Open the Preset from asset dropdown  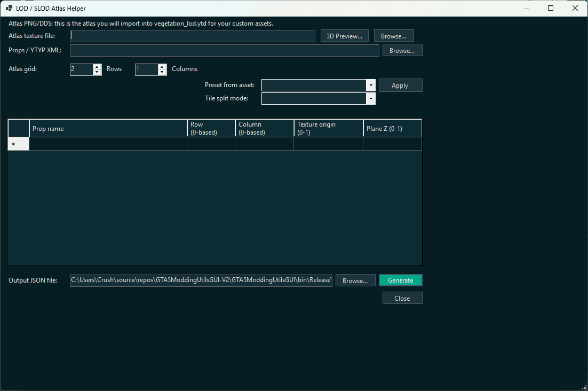371,85
